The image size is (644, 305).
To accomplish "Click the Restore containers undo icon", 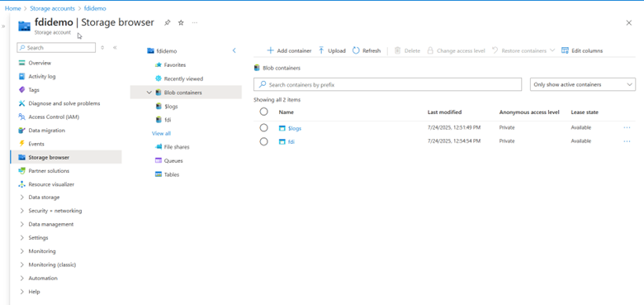I will click(495, 50).
